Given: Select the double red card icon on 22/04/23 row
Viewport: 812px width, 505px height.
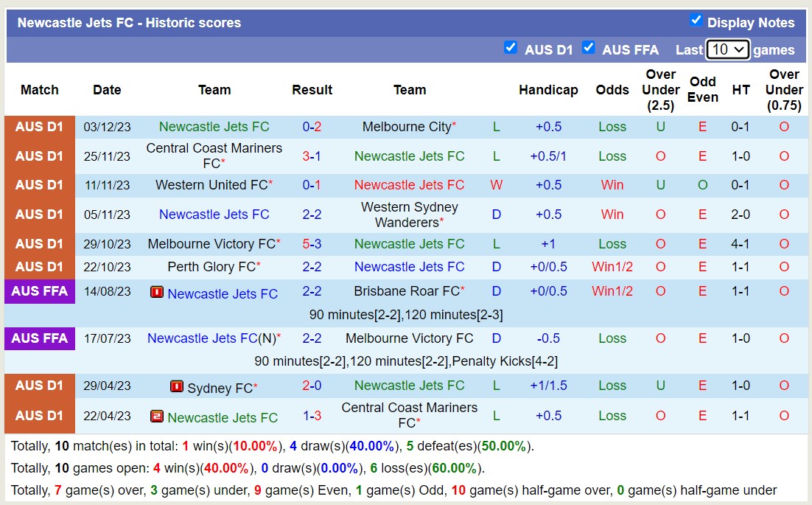Looking at the screenshot, I should pyautogui.click(x=156, y=416).
